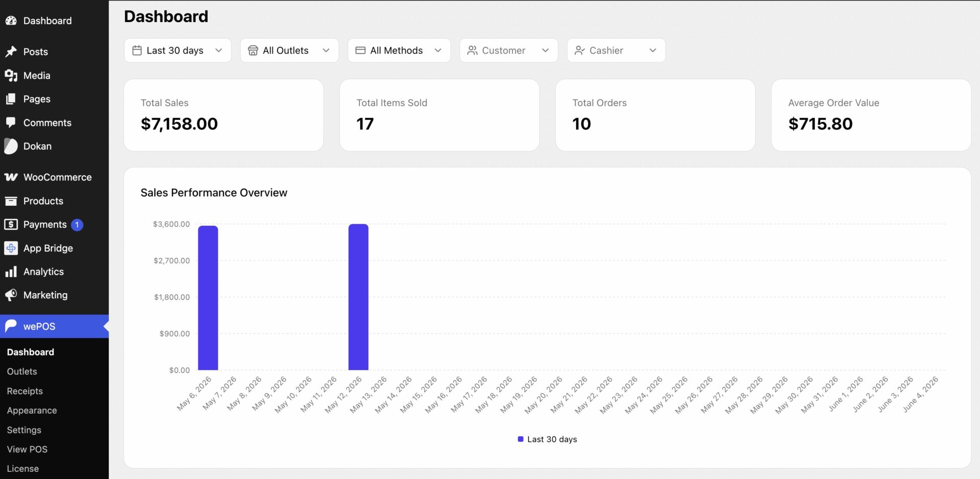Click the Pages document icon

click(x=11, y=99)
